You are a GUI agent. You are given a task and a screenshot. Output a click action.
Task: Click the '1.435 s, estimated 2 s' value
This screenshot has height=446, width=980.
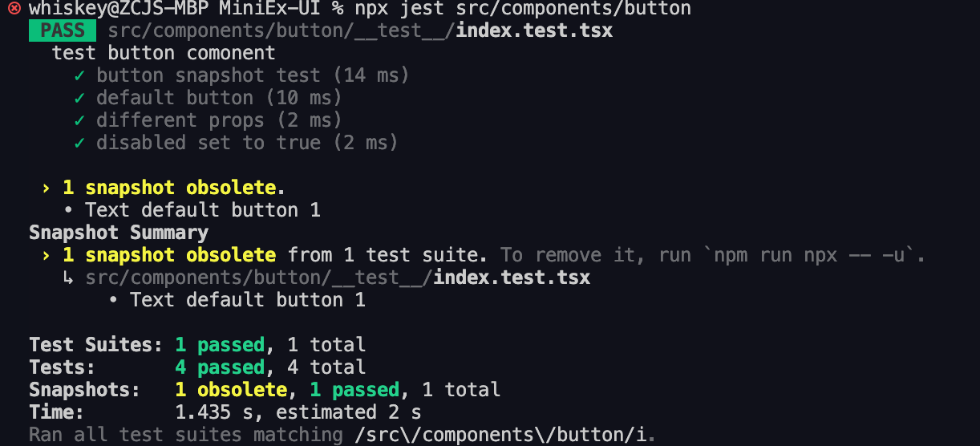[298, 412]
